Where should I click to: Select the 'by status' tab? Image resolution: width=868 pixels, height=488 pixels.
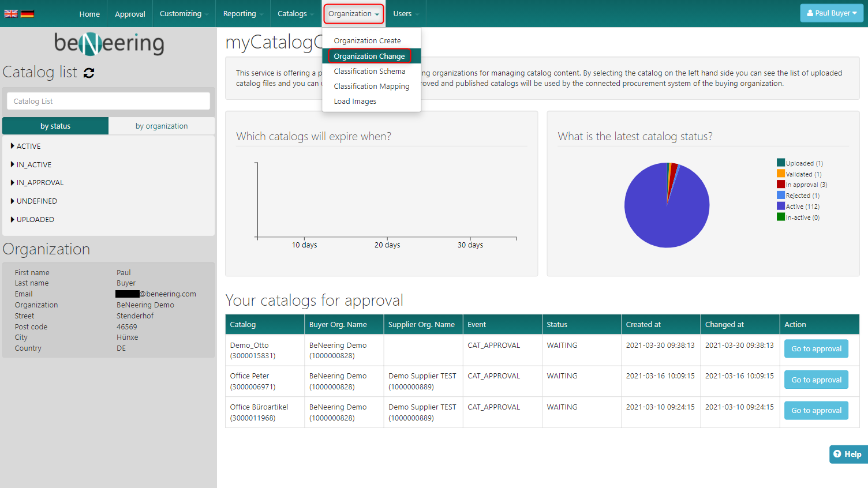(x=55, y=126)
